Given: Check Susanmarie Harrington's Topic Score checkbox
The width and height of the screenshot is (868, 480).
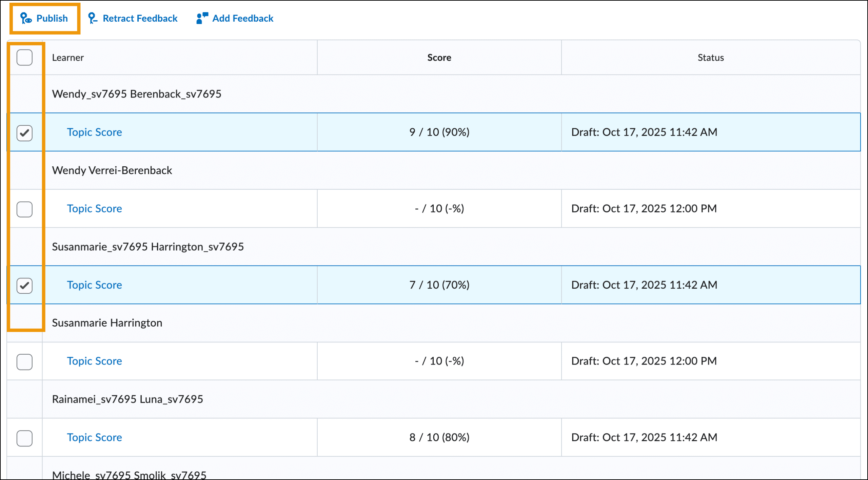Looking at the screenshot, I should click(x=24, y=362).
